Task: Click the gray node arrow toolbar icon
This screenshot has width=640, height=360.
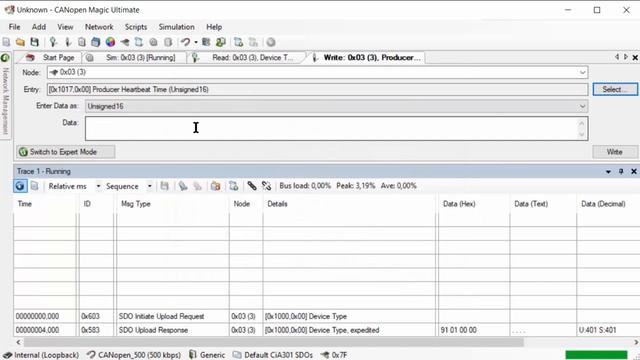Action: pos(124,42)
